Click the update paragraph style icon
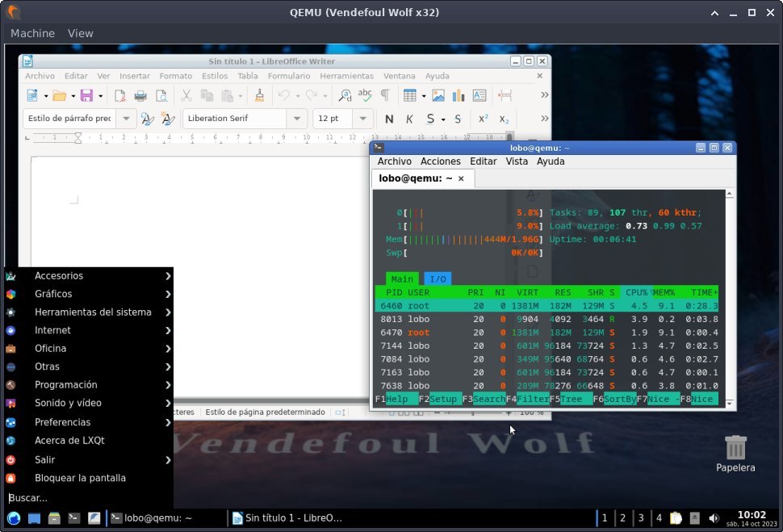This screenshot has width=783, height=532. [147, 119]
